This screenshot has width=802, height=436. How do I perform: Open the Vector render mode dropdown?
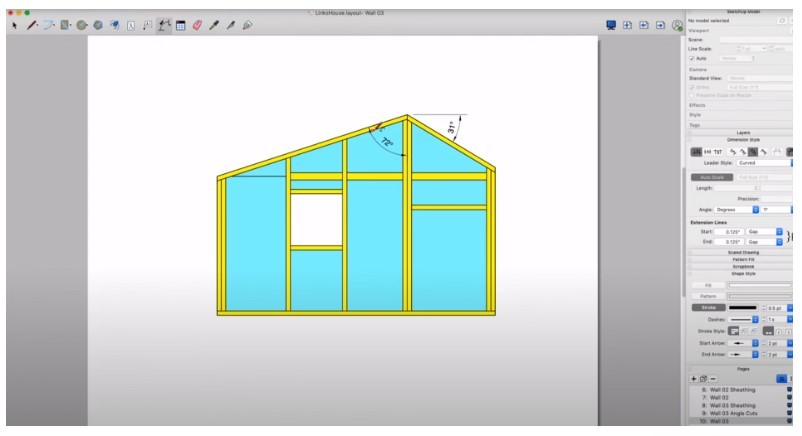738,59
